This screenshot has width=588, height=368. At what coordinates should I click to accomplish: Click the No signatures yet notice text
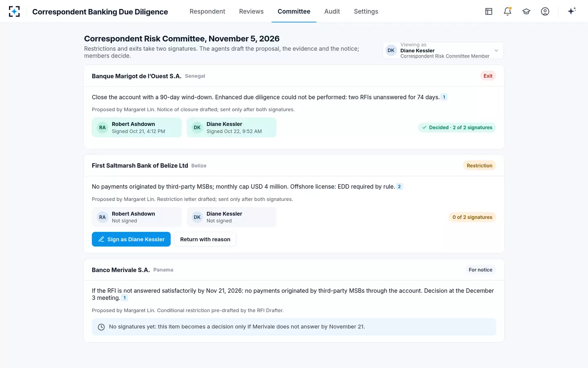pyautogui.click(x=237, y=327)
